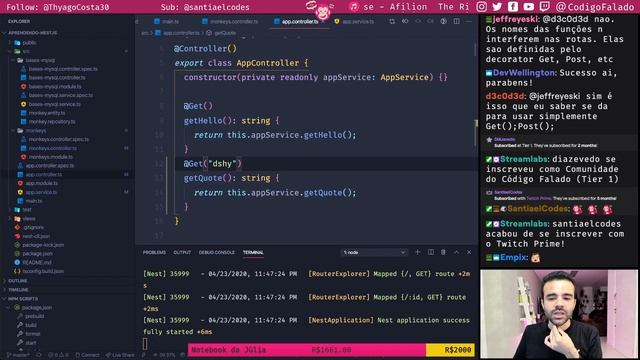Click the @Get("dshy") decorator line in the editor

coord(212,164)
